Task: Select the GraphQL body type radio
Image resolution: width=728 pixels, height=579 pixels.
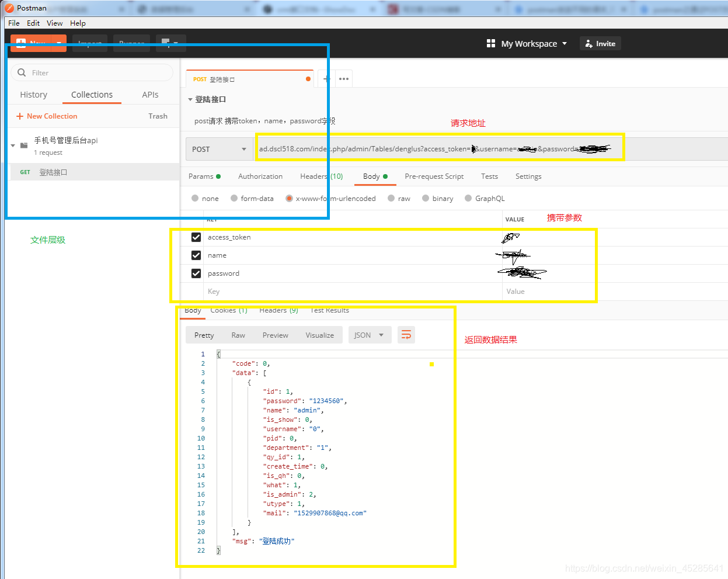Action: point(468,198)
